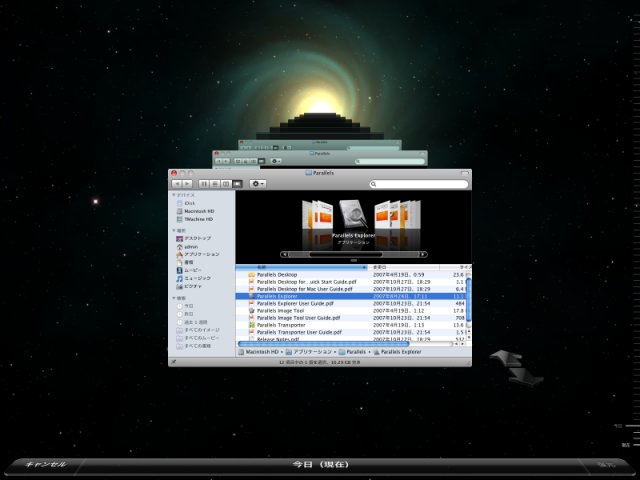This screenshot has width=640, height=480.
Task: Select Parallels Desktop Quick Start Guide.pdf
Action: [x=351, y=282]
